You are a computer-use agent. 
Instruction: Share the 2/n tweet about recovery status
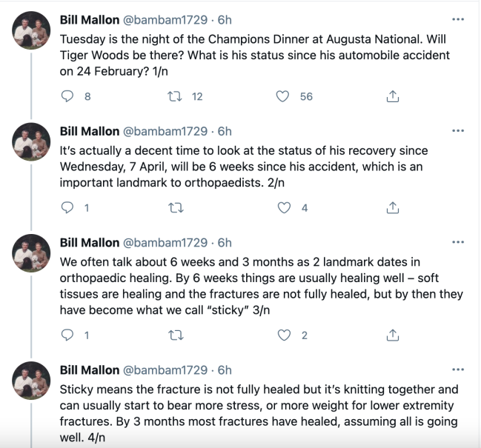[393, 208]
